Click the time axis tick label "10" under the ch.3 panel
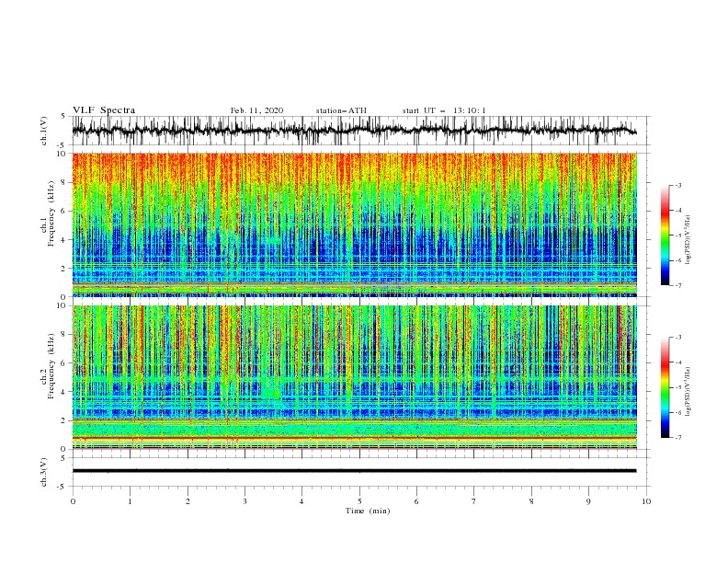 [646, 501]
